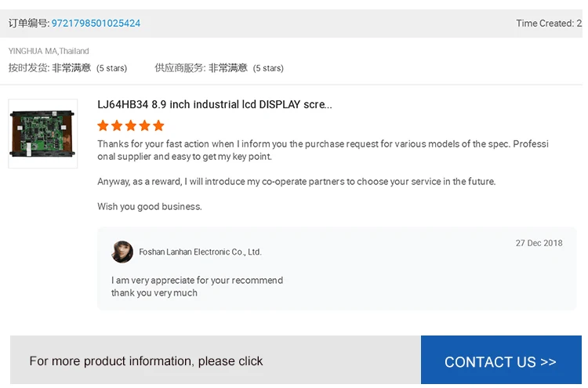The height and width of the screenshot is (388, 588).
Task: Click the '按时发货' shipment rating label
Action: (28, 68)
